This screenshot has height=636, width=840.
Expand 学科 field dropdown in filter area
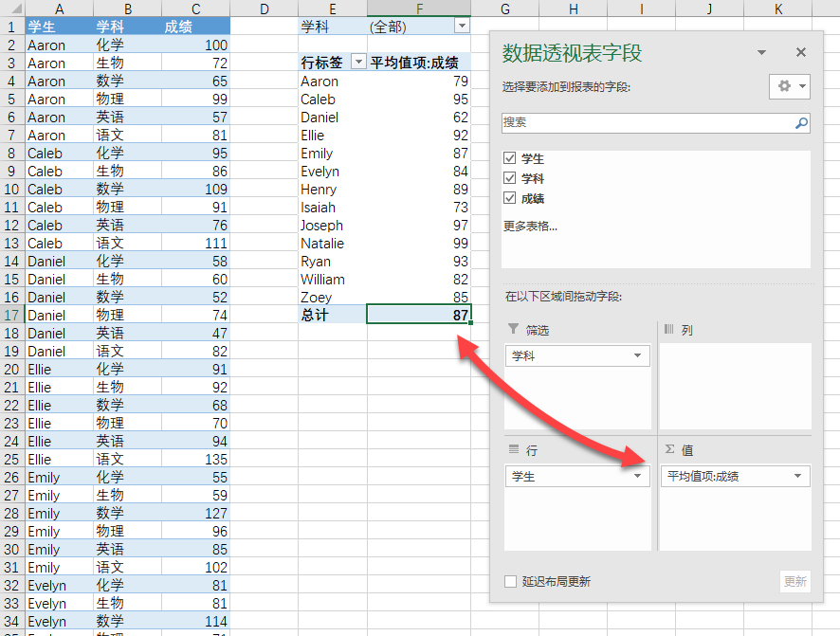pyautogui.click(x=636, y=355)
